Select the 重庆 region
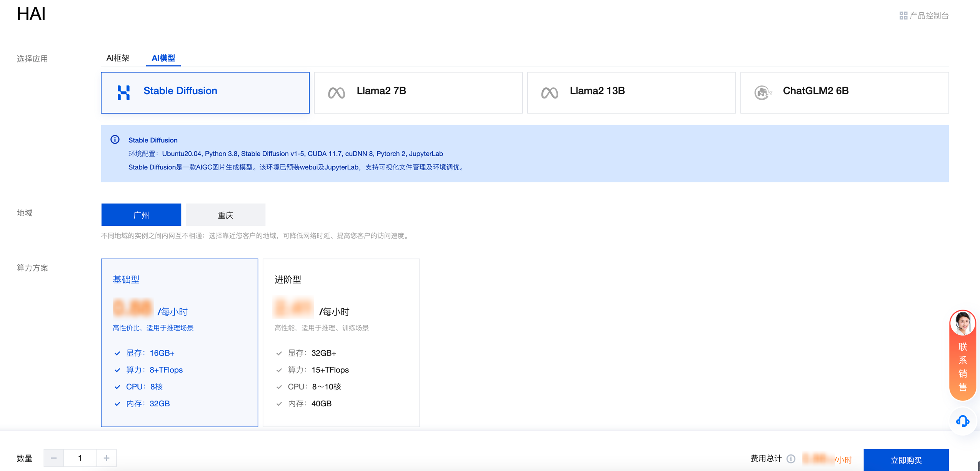980x471 pixels. 225,215
